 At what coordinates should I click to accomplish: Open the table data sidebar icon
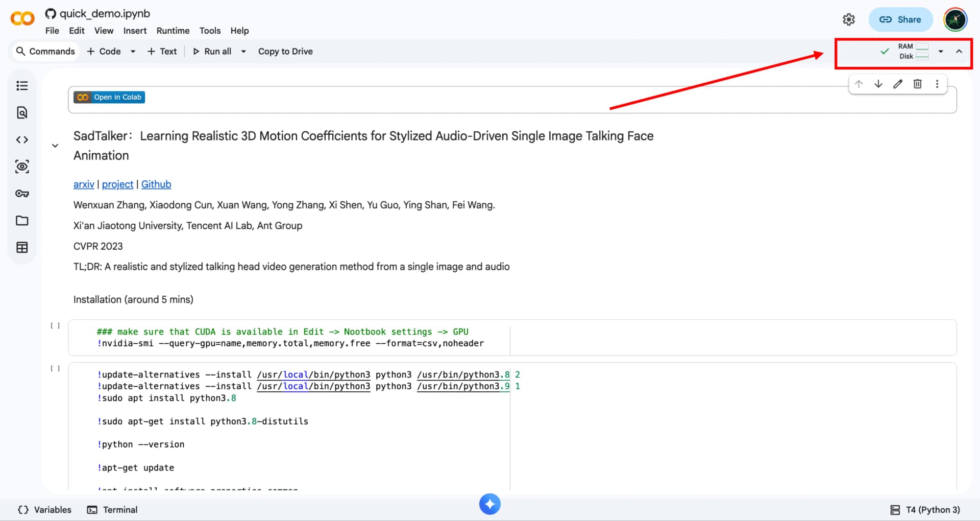click(22, 248)
